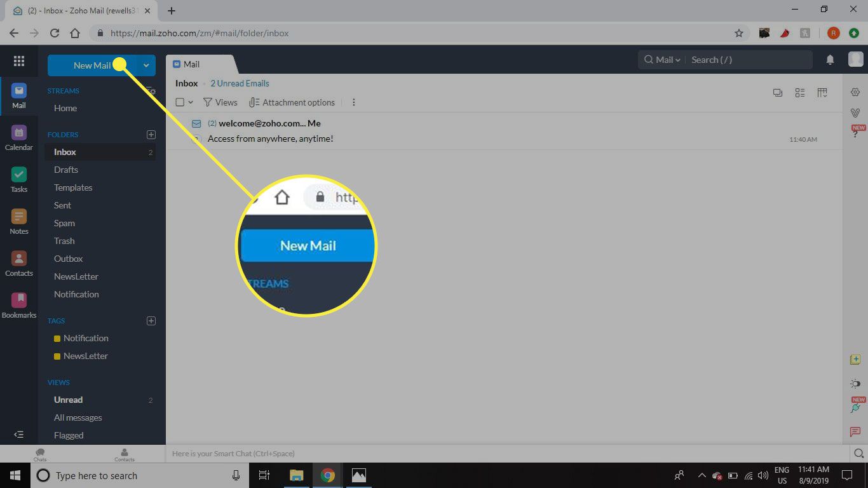
Task: Open Windows Start menu
Action: click(15, 475)
